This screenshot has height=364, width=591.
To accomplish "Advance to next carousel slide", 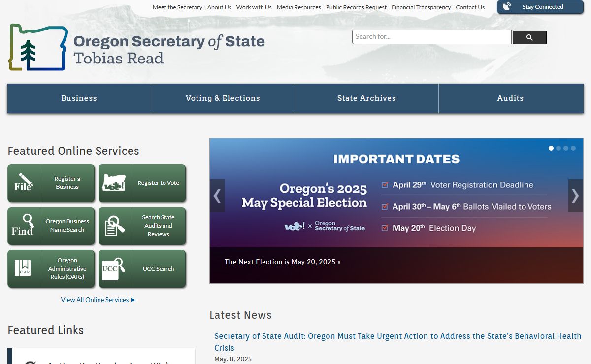I will [575, 196].
